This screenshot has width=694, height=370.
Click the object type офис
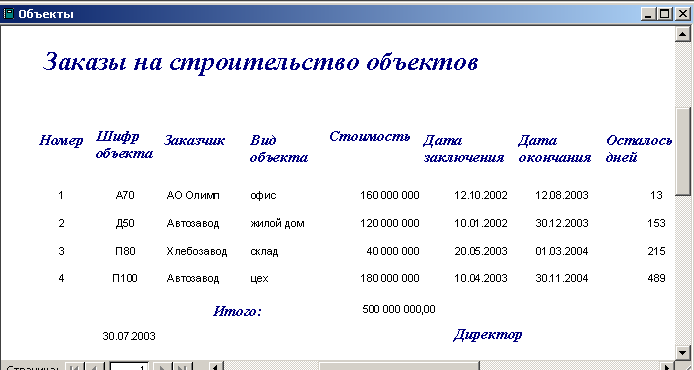pyautogui.click(x=263, y=195)
